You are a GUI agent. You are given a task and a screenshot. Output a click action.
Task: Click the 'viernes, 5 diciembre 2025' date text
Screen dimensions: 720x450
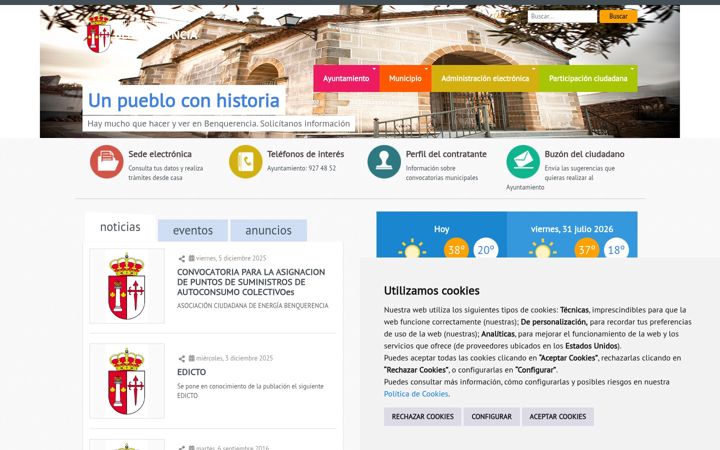pyautogui.click(x=231, y=258)
